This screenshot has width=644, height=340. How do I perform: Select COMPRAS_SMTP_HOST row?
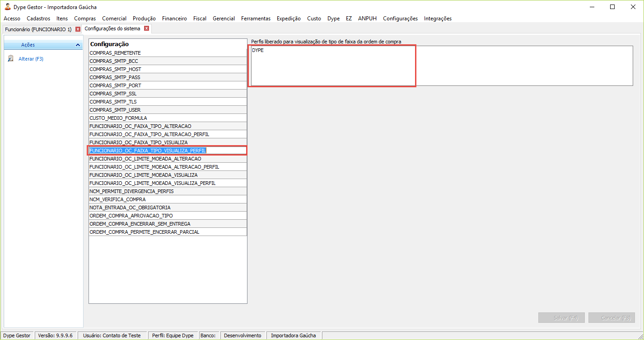(168, 69)
